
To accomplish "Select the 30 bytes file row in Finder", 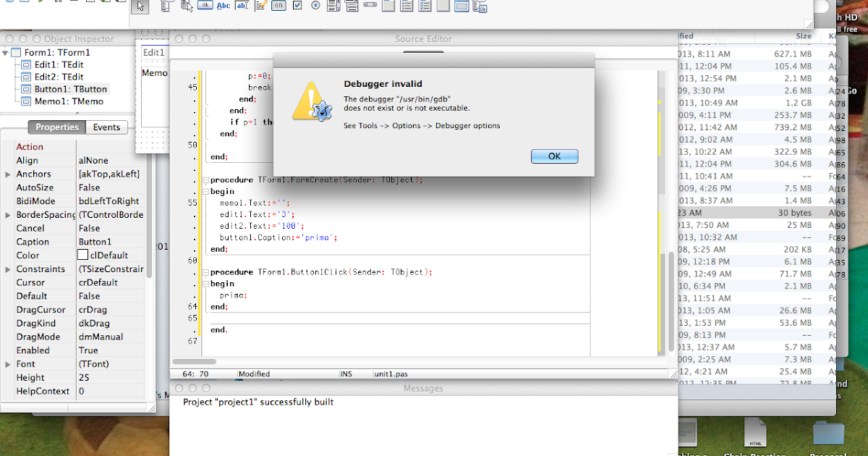I will point(756,213).
